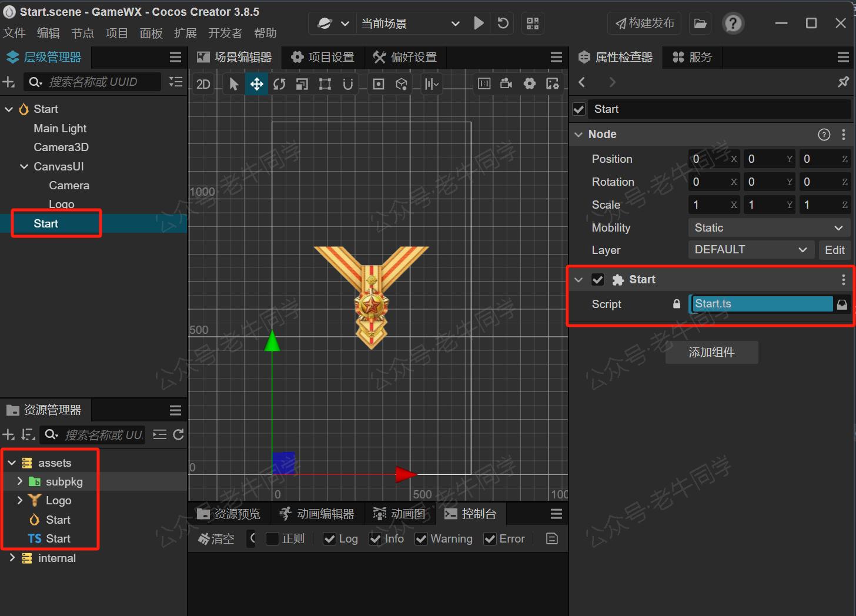
Task: Click the 1:1 reference resolution icon
Action: pos(484,83)
